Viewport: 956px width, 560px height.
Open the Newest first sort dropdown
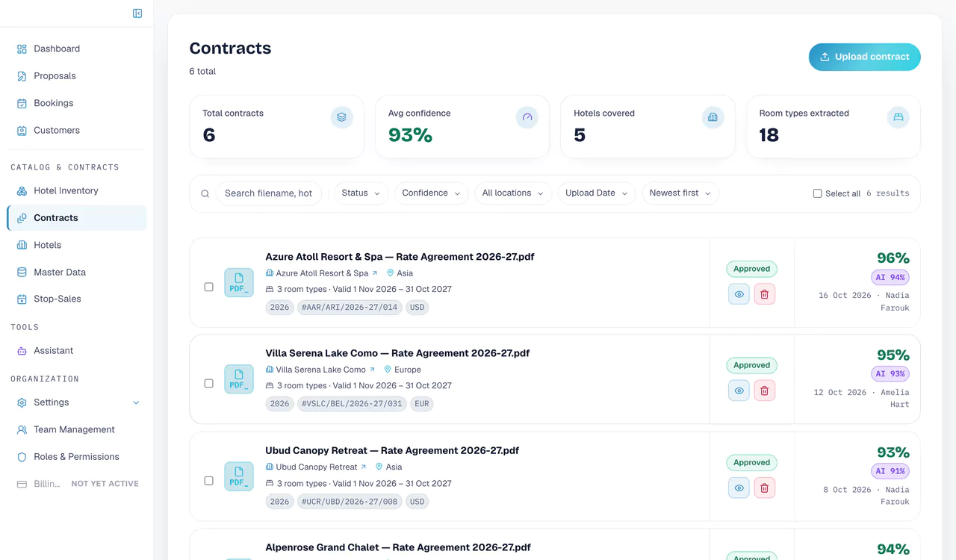tap(680, 193)
